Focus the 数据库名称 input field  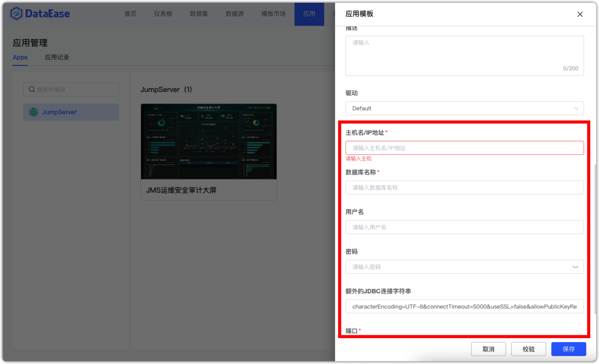click(x=465, y=187)
